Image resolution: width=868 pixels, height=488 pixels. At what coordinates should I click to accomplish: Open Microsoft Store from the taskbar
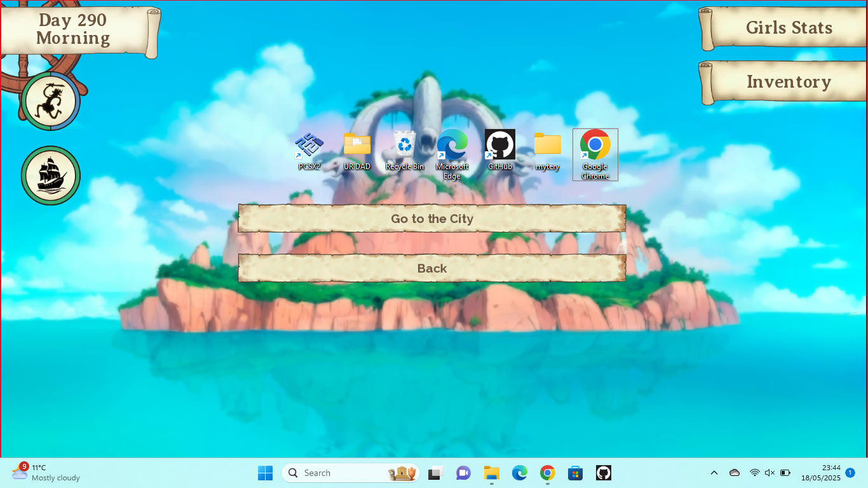(x=576, y=473)
